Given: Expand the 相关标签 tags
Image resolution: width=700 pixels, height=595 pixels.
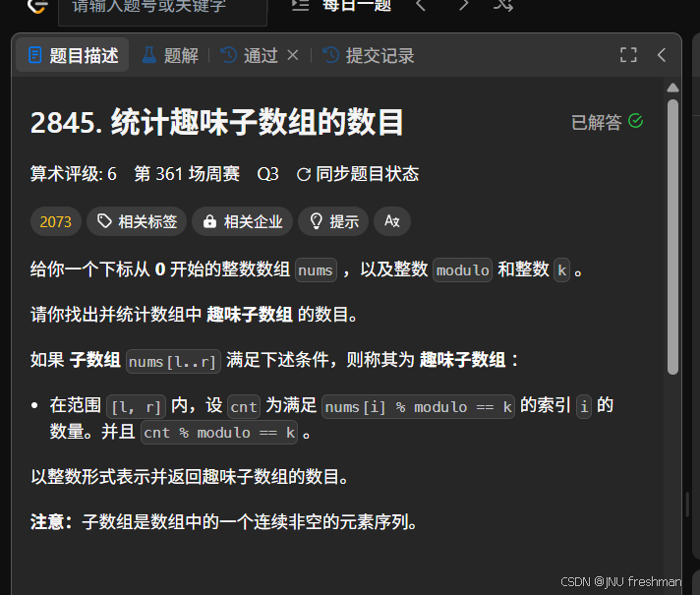Looking at the screenshot, I should coord(137,221).
